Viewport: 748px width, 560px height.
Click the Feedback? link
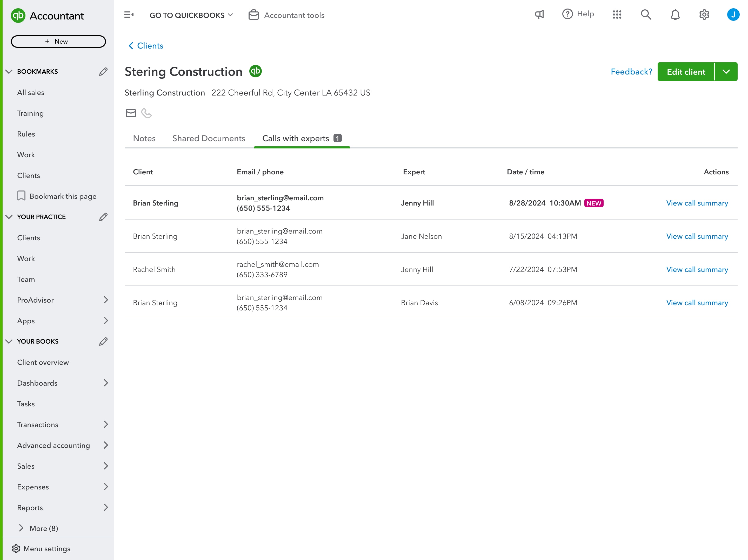pyautogui.click(x=631, y=72)
